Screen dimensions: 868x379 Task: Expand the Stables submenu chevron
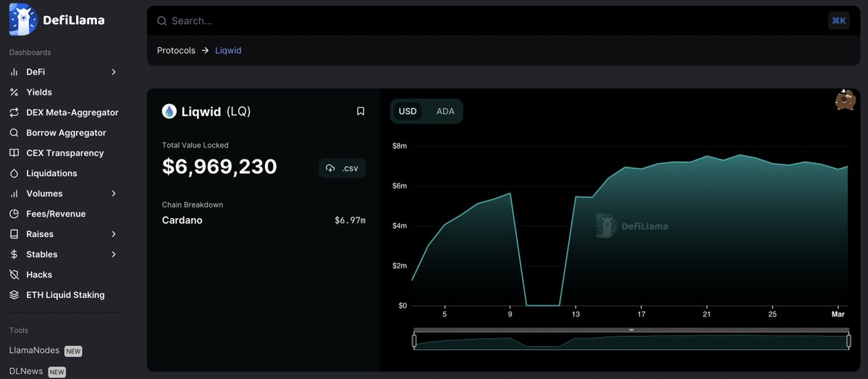(x=114, y=254)
